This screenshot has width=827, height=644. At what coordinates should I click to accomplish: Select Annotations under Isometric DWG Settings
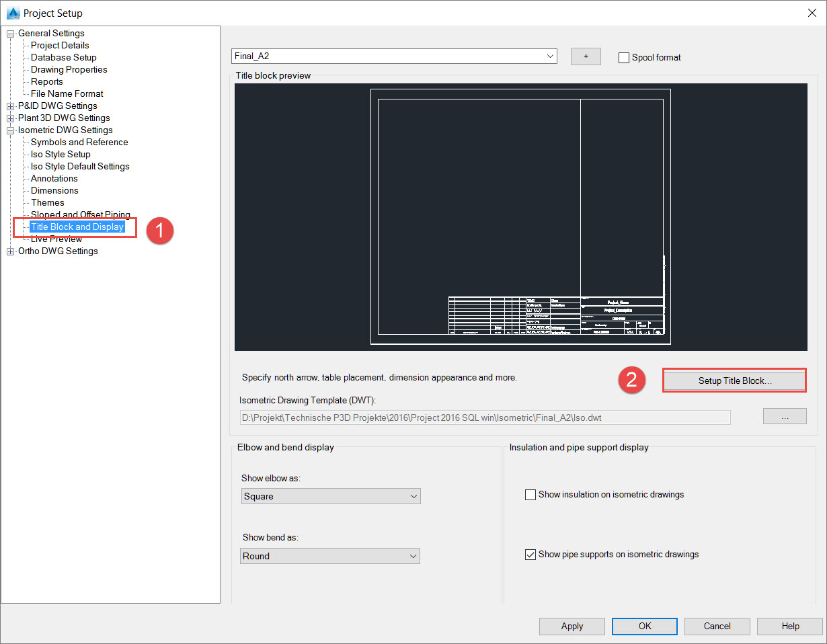pos(54,178)
